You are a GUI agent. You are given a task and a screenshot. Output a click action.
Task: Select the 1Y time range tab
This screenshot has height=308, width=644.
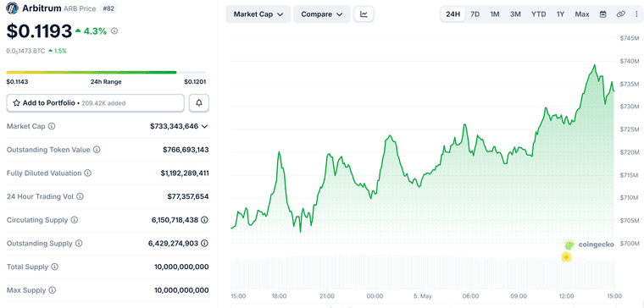point(561,14)
